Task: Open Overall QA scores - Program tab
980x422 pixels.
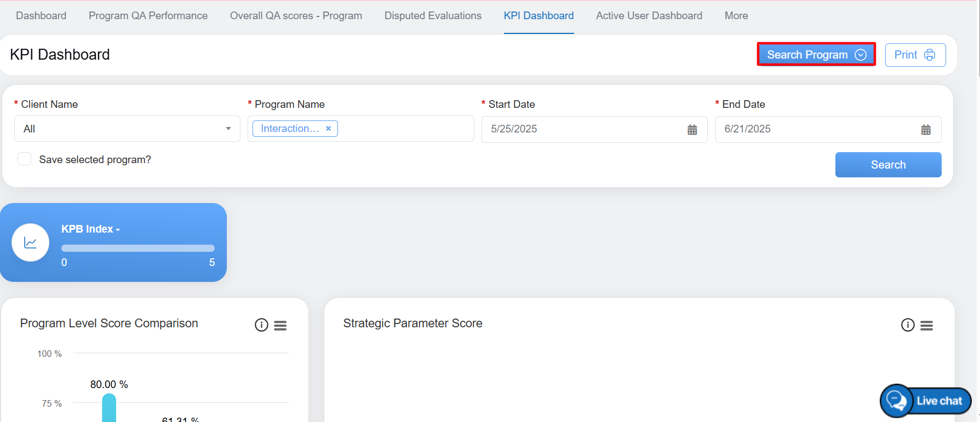Action: click(x=296, y=16)
